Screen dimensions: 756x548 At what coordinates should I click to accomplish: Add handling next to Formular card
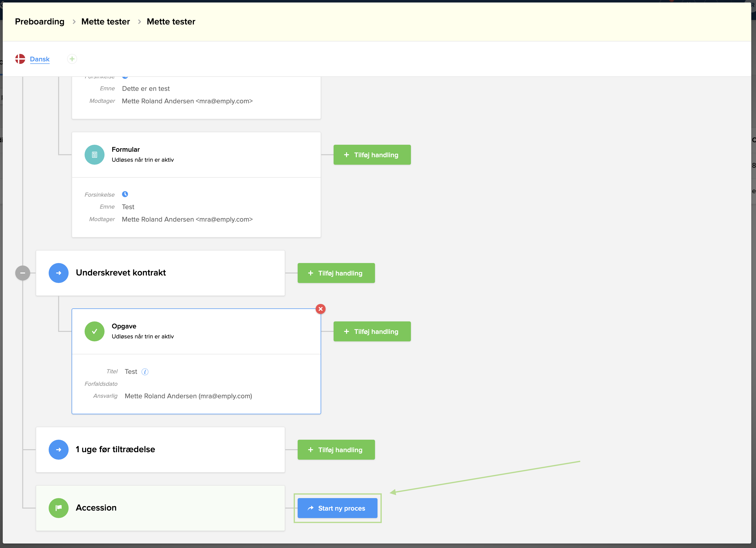click(x=372, y=155)
